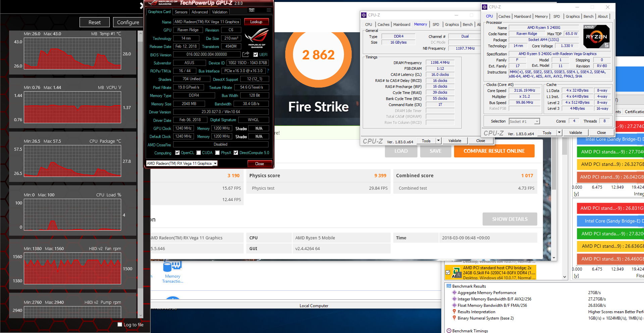Click the Tools button in front CPU-Z window
Image resolution: width=644 pixels, height=333 pixels.
click(547, 133)
